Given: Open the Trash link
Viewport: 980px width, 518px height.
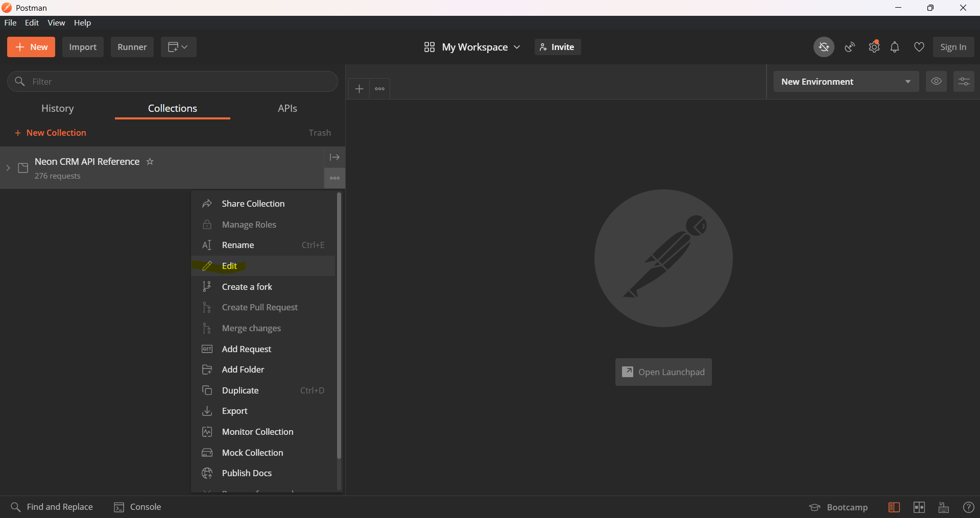Looking at the screenshot, I should (320, 133).
